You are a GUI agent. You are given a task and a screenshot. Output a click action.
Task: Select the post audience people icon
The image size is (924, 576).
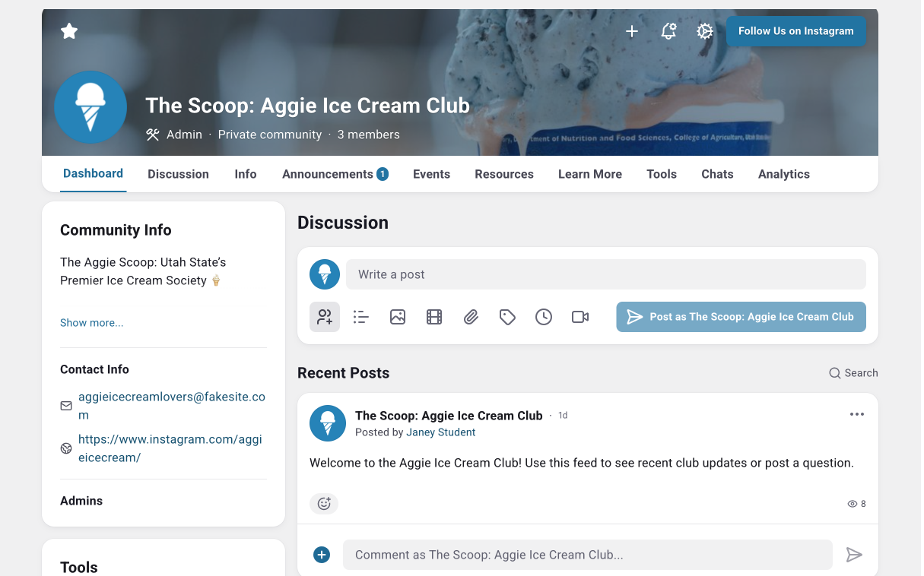(x=325, y=317)
